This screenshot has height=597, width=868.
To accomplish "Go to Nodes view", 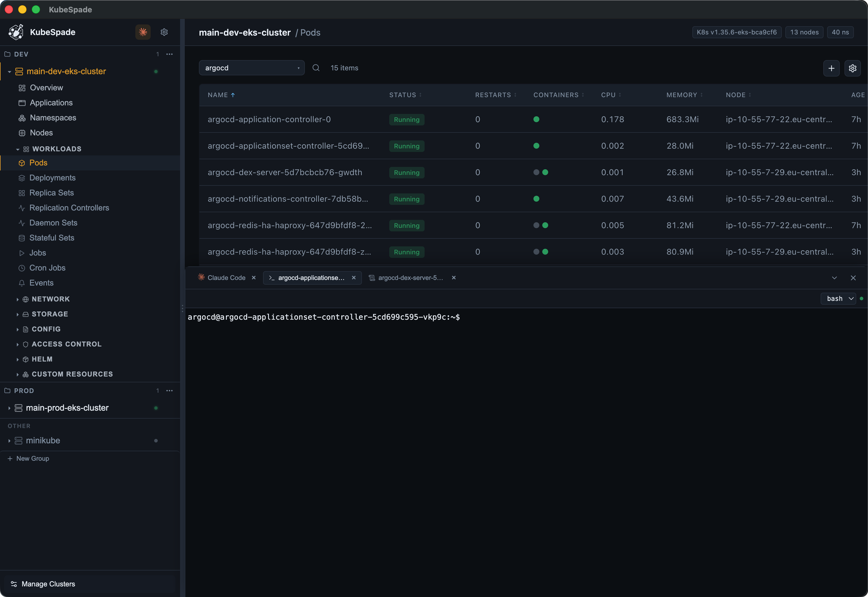I will [41, 133].
